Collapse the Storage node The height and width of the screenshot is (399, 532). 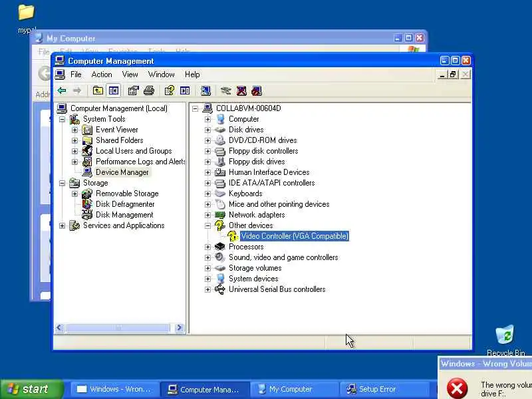pyautogui.click(x=62, y=184)
